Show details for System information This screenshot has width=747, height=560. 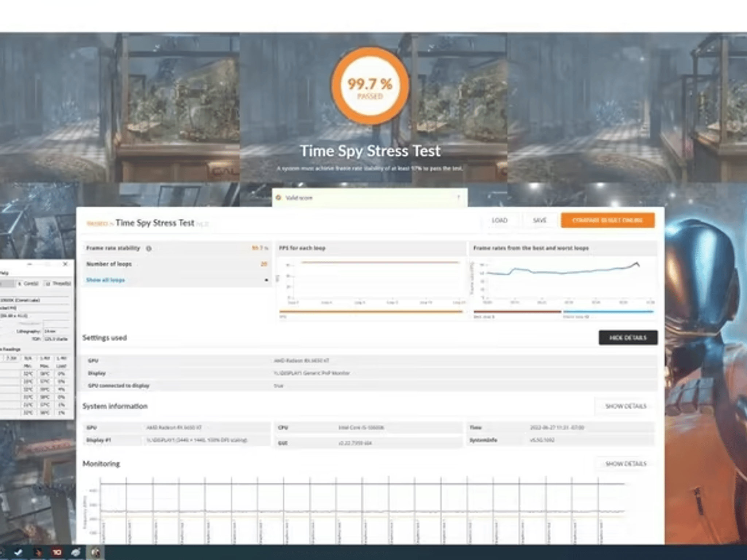(626, 406)
